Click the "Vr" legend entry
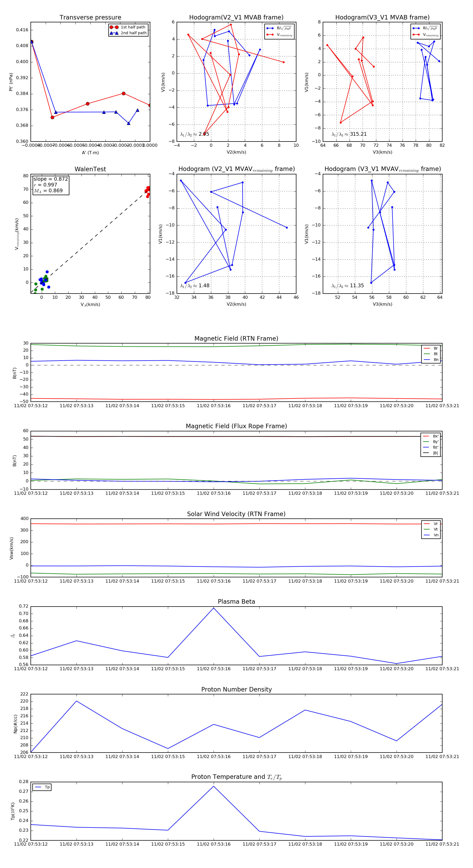This screenshot has height=868, width=473. pos(431,524)
